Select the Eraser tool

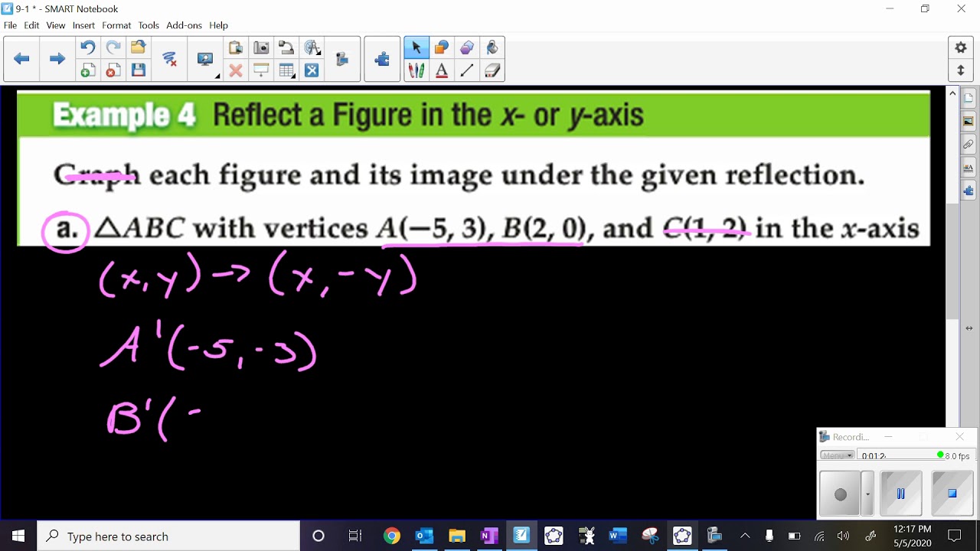[x=492, y=70]
